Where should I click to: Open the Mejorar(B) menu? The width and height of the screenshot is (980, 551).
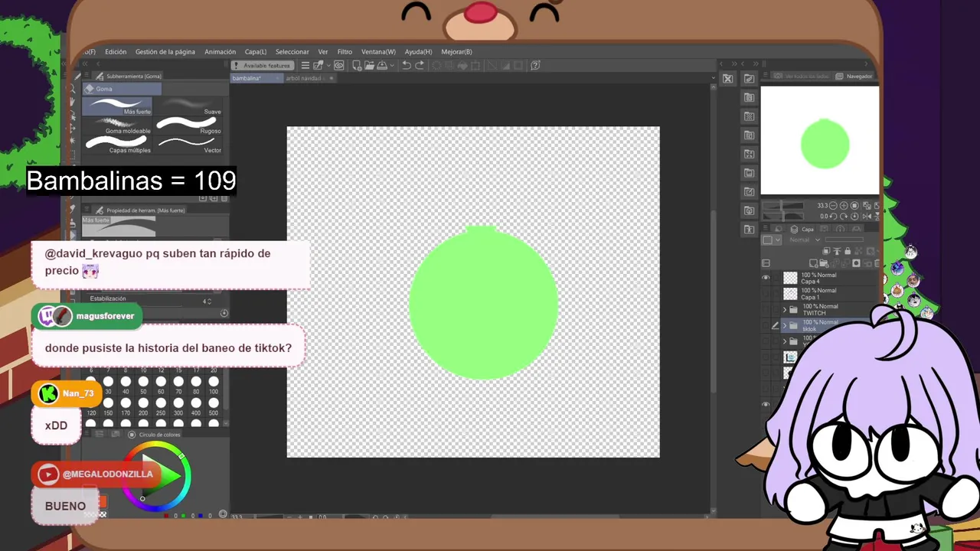click(x=456, y=52)
